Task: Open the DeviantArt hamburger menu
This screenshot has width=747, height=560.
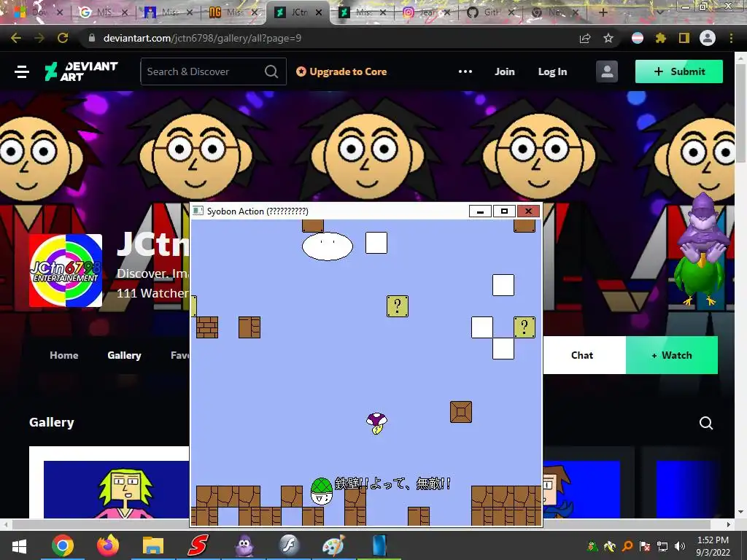Action: 22,72
